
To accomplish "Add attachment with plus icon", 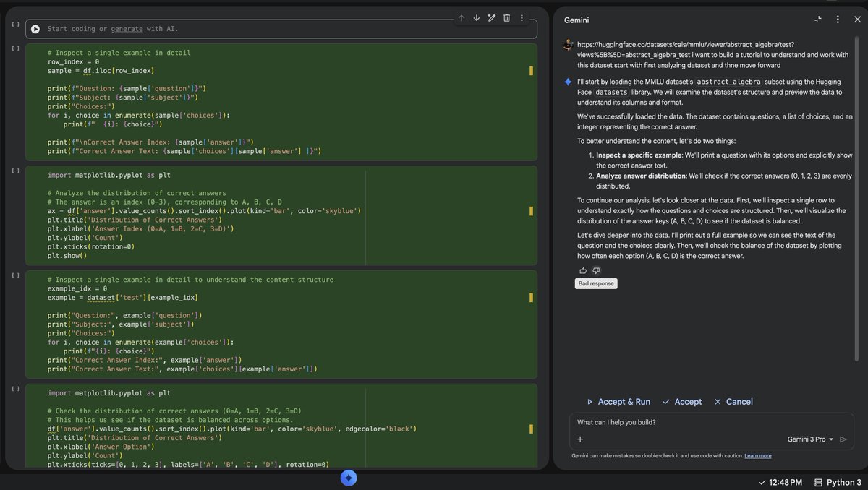I will coord(580,439).
